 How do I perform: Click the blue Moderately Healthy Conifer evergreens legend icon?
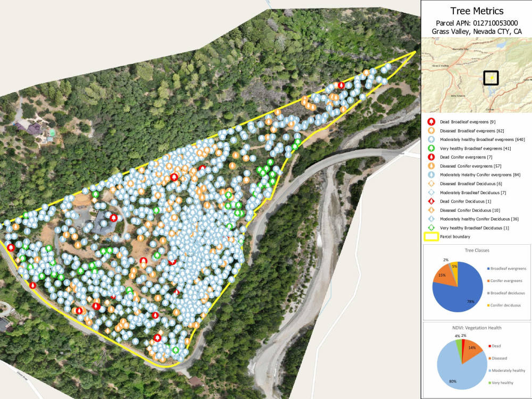coord(431,174)
